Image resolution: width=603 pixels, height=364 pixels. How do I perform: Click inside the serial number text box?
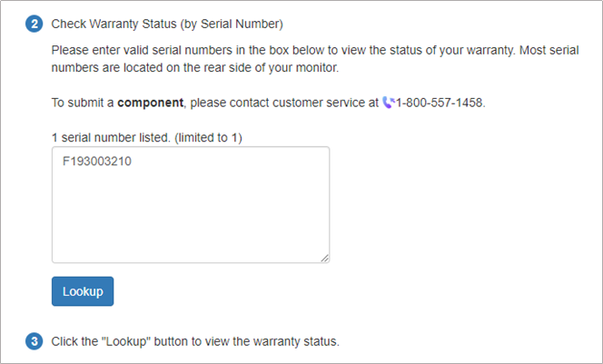pos(191,204)
